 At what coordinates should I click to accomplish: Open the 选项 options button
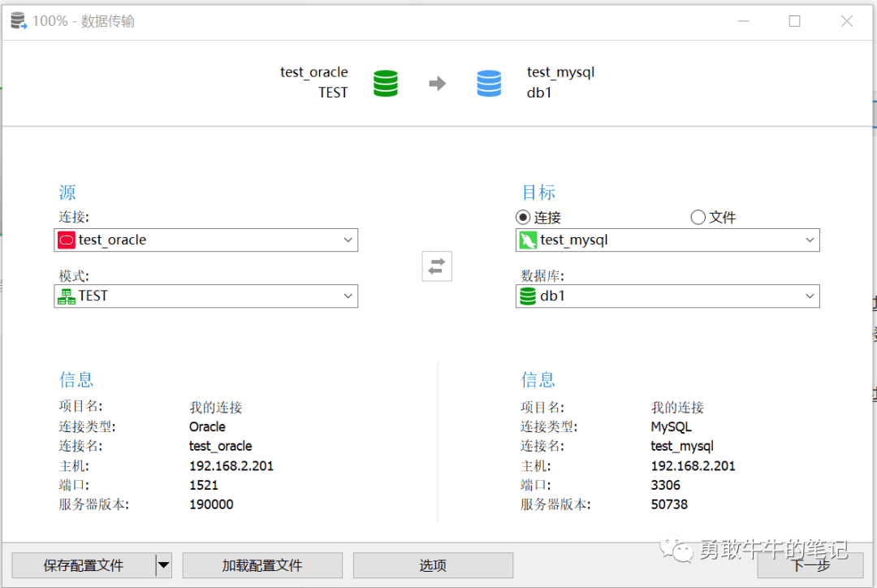(433, 565)
